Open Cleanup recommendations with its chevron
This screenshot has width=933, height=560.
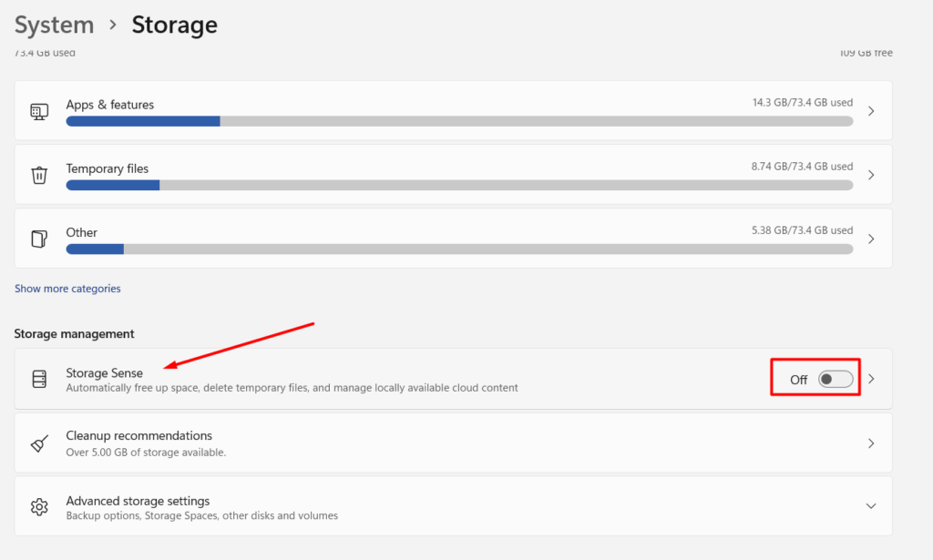point(870,443)
